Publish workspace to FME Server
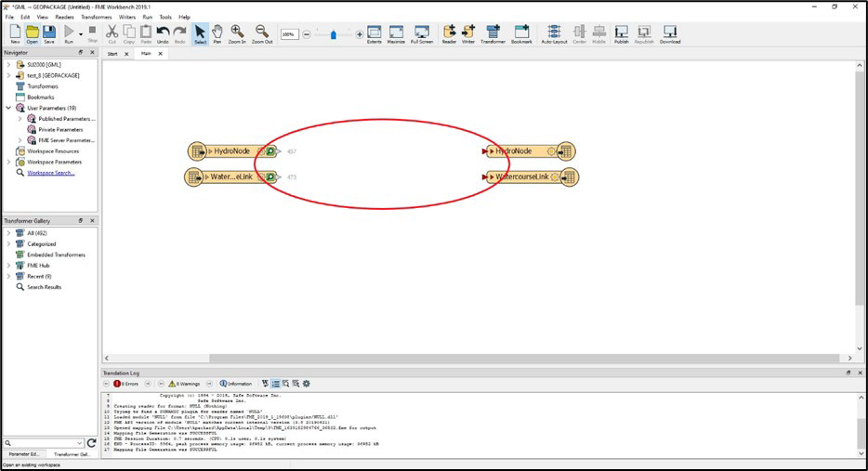 [x=621, y=33]
